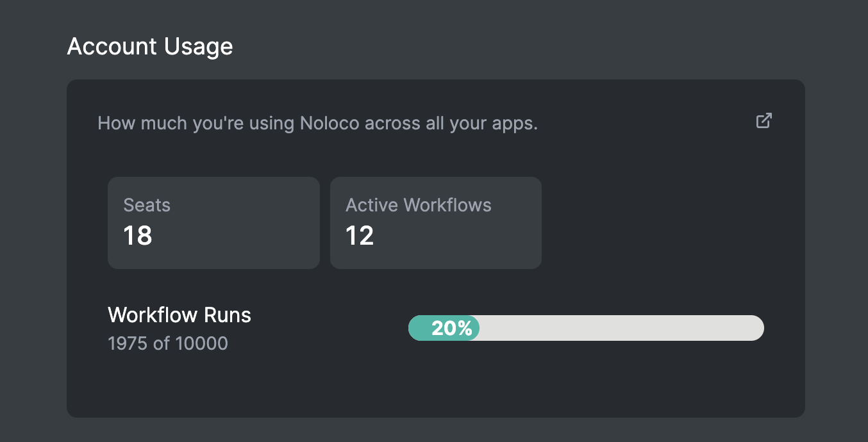Click the "1975" workflow runs count
This screenshot has width=868, height=442.
(x=129, y=343)
